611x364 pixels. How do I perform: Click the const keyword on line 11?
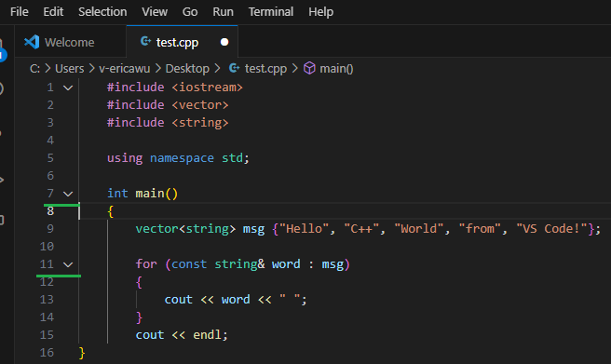click(x=189, y=264)
